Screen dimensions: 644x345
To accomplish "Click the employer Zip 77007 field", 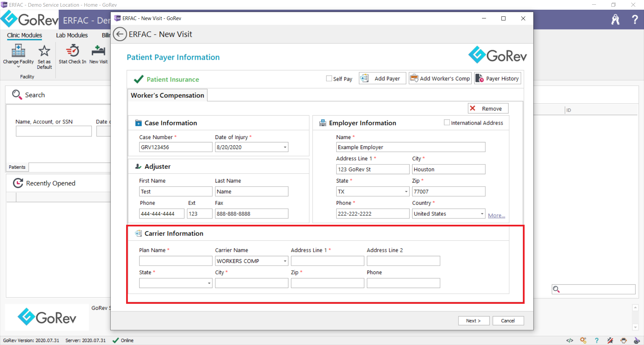I will (x=448, y=192).
